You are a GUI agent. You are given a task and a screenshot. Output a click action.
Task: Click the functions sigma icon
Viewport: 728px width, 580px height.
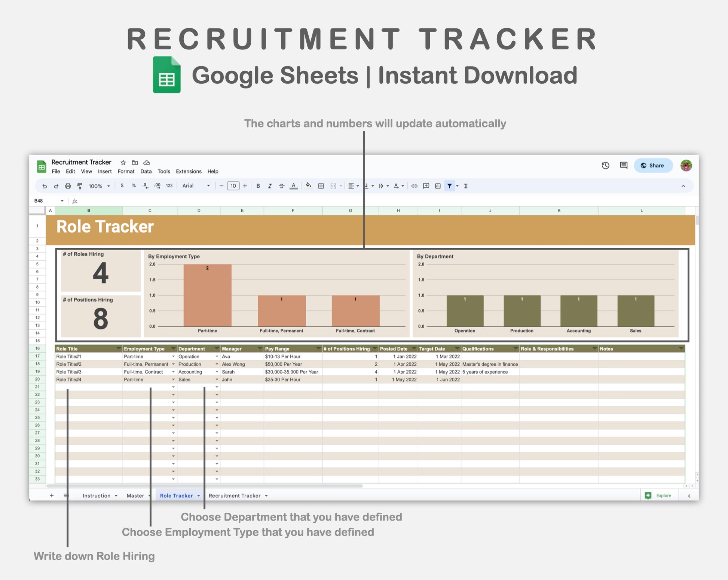466,186
